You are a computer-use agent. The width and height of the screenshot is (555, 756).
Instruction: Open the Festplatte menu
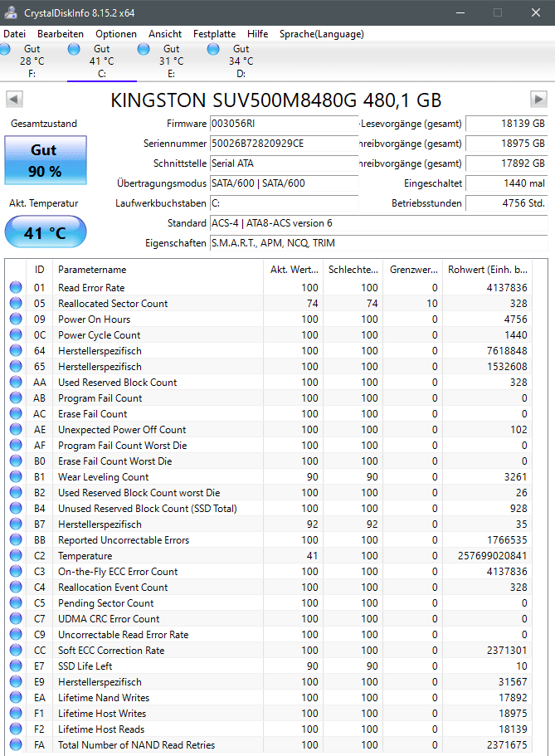(214, 34)
